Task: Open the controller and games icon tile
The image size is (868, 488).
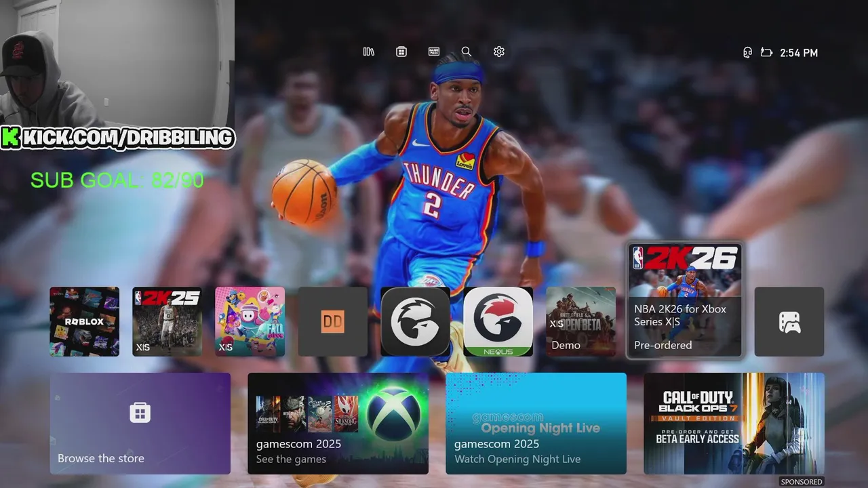Action: pyautogui.click(x=789, y=321)
